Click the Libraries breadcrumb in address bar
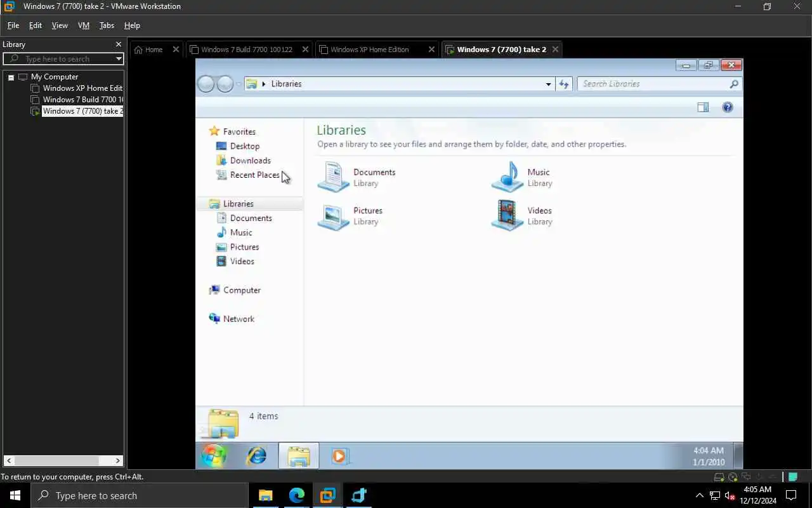Screen dimensions: 812x508 tap(286, 84)
